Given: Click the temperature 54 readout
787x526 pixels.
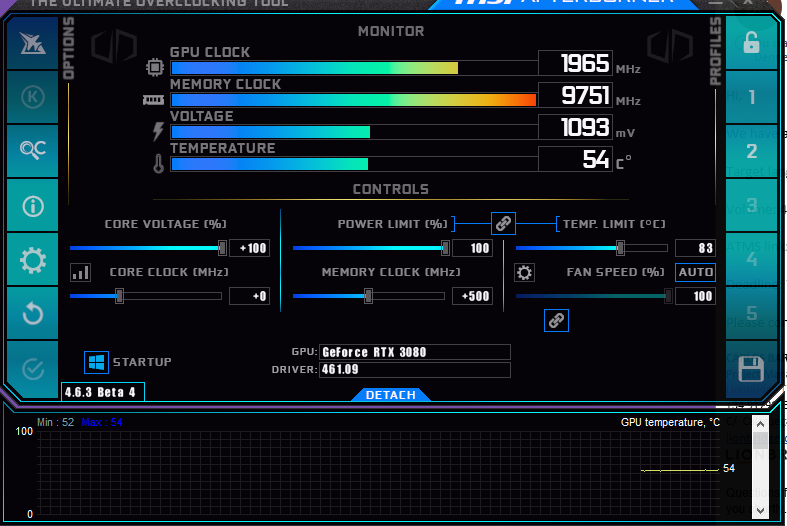Looking at the screenshot, I should (x=575, y=159).
